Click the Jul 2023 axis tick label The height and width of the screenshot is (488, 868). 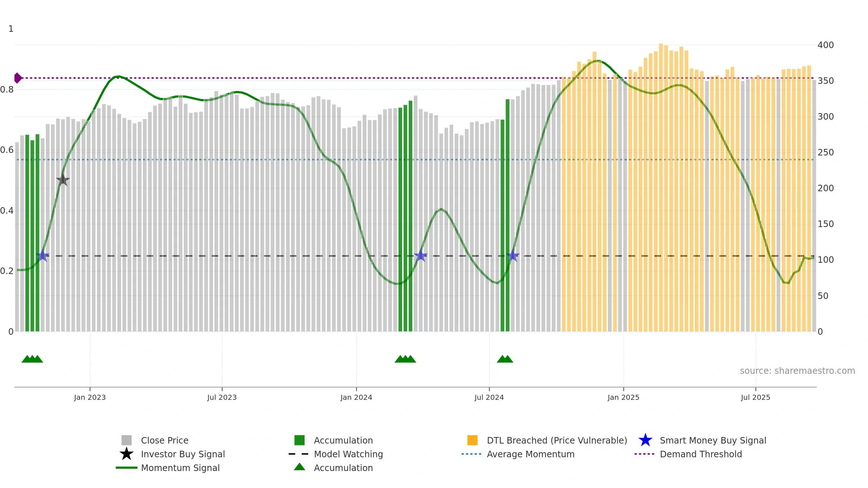222,397
